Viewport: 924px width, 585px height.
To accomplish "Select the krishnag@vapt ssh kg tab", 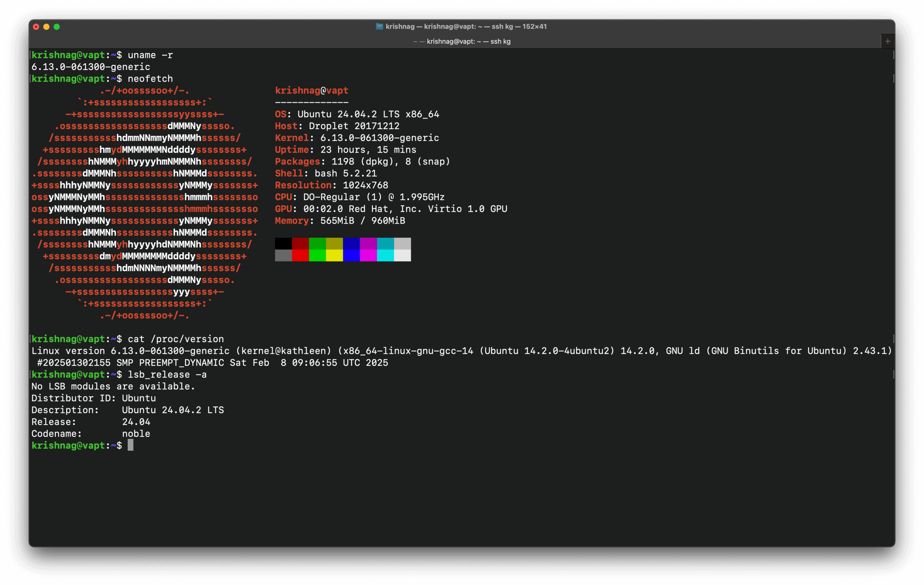I will click(462, 41).
